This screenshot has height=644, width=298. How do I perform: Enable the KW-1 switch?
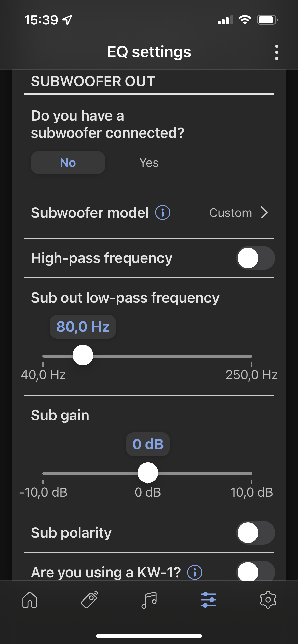255,572
